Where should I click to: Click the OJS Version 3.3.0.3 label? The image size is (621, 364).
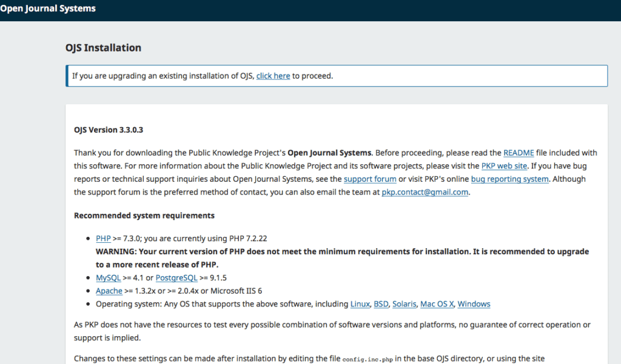click(x=109, y=129)
